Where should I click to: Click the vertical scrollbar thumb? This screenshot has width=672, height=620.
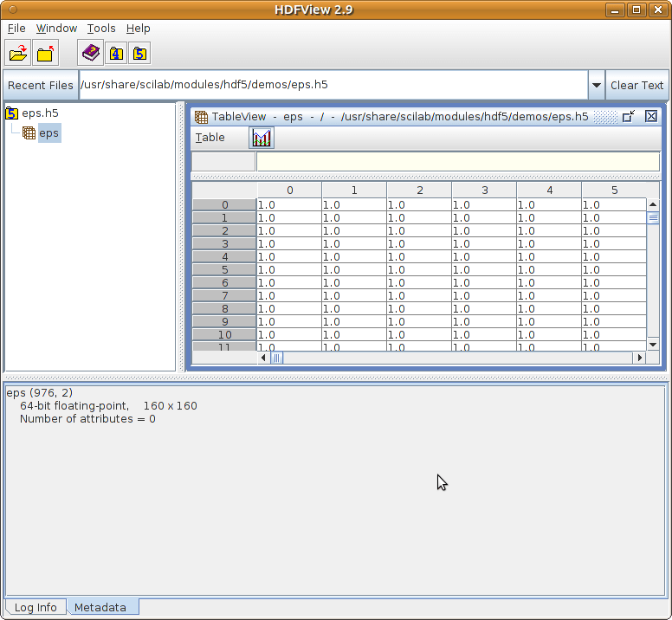[x=653, y=218]
